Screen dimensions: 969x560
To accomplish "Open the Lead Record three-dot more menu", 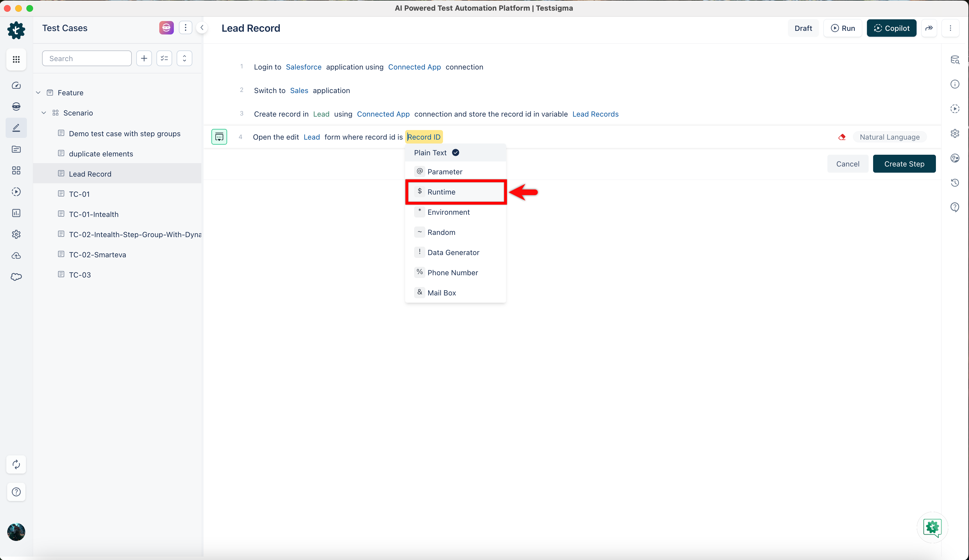I will point(950,28).
